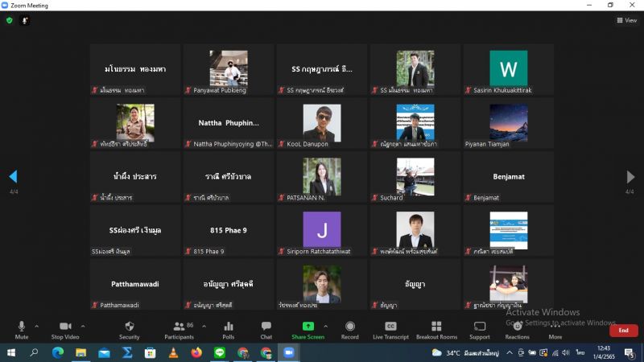
Task: Select Sasirin Khukuakittirak's W avatar tile
Action: pyautogui.click(x=509, y=69)
